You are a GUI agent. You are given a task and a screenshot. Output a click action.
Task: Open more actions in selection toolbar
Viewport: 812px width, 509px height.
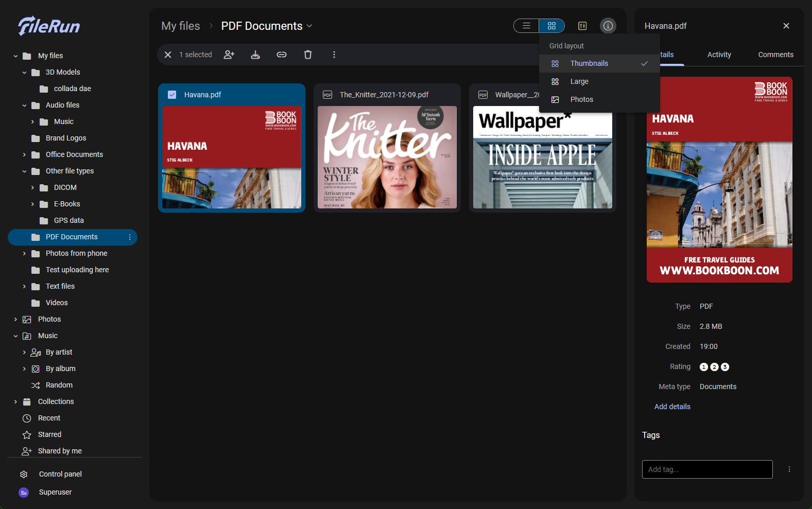[334, 55]
